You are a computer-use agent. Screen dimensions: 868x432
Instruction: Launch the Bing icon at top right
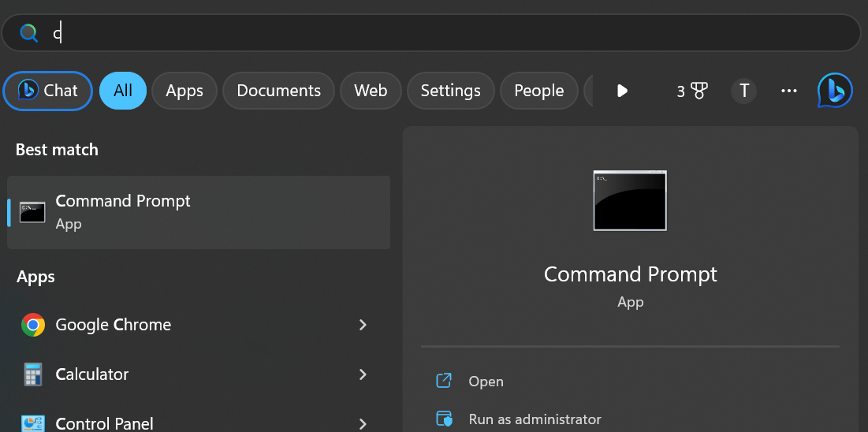(835, 91)
